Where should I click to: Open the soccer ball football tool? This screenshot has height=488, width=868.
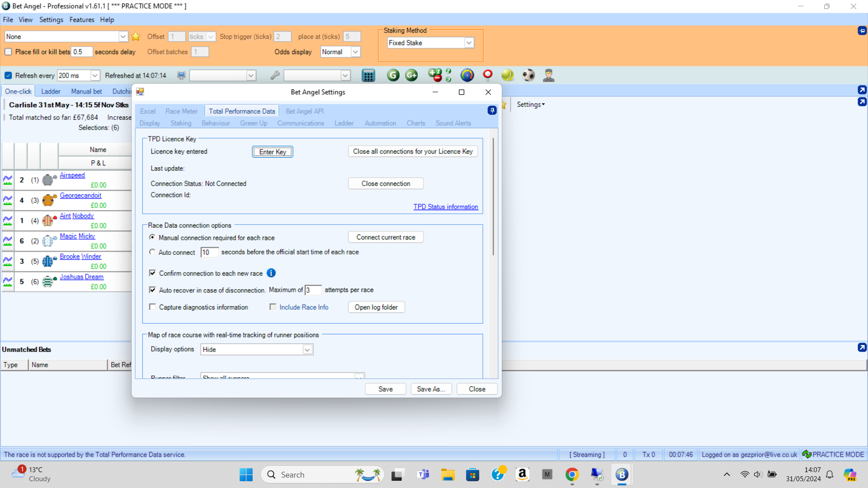[528, 75]
